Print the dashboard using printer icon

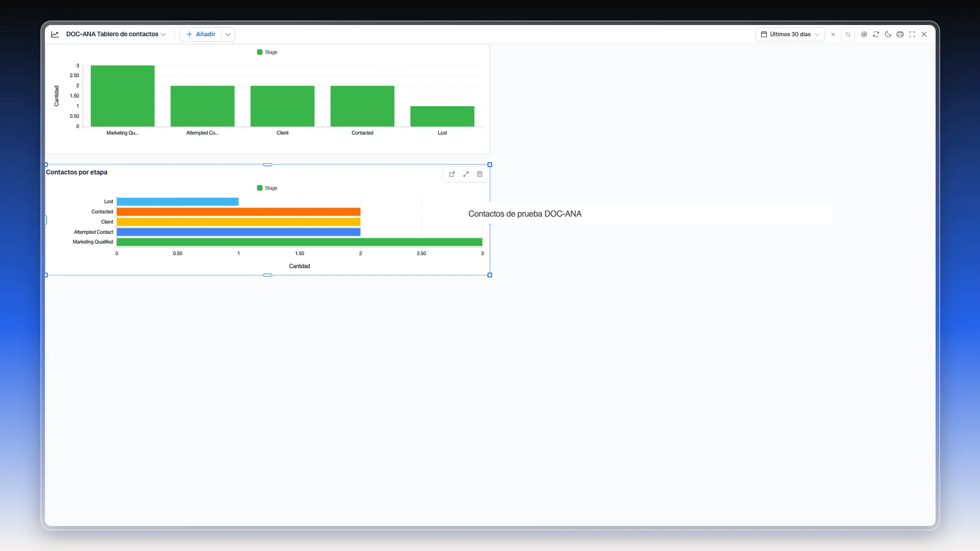(900, 34)
